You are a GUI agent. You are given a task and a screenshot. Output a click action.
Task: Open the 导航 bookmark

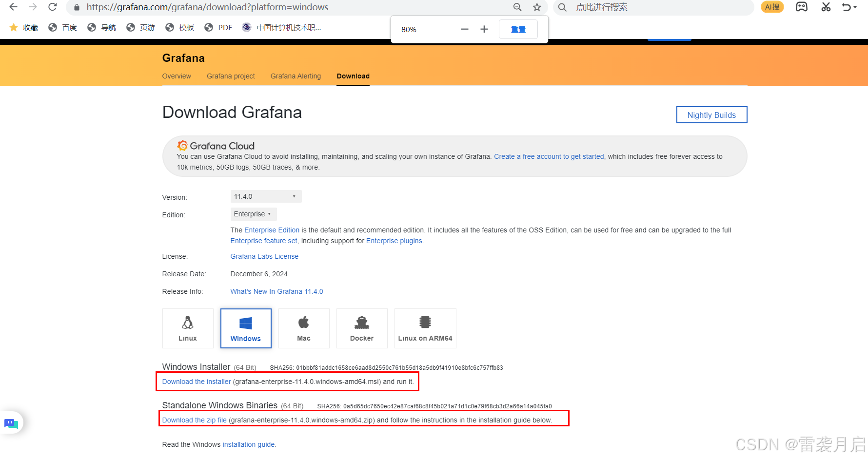(x=101, y=27)
